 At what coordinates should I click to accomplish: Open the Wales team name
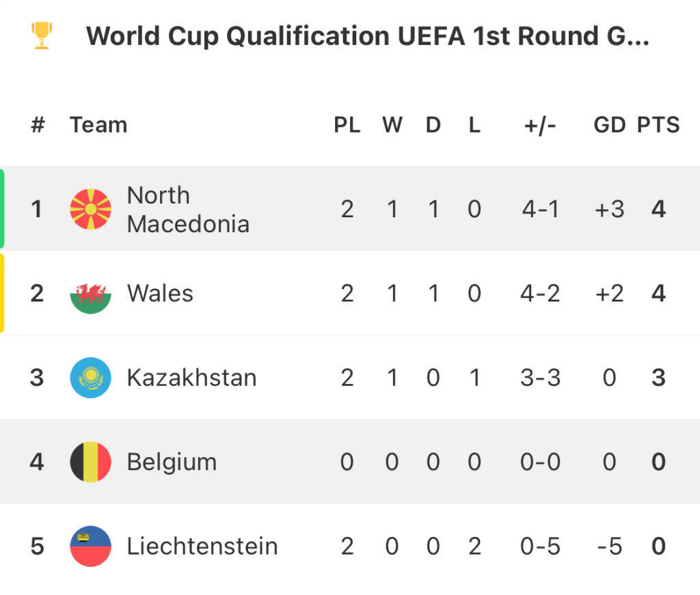point(160,294)
